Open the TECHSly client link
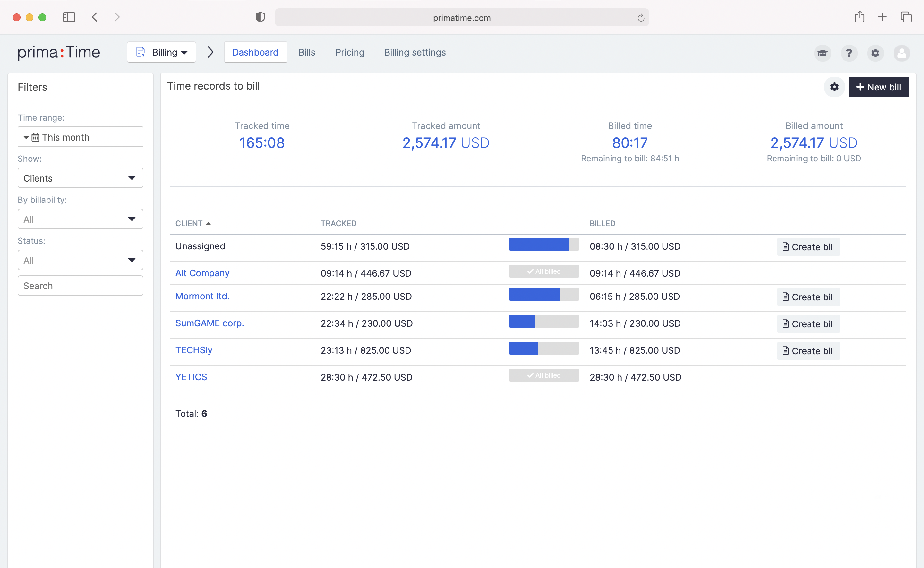This screenshot has height=568, width=924. tap(194, 350)
